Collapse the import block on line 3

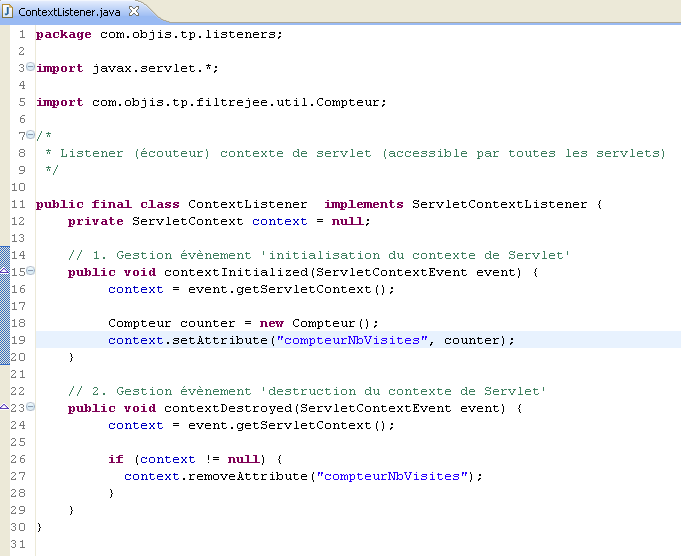(30, 67)
